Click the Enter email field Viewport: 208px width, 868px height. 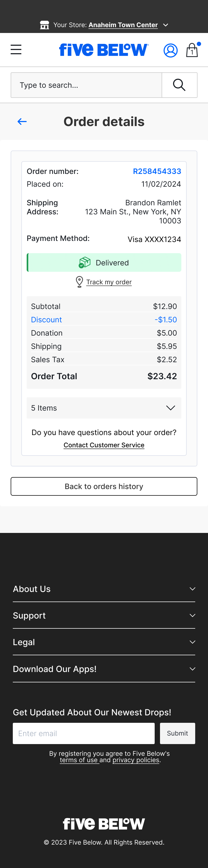tap(83, 733)
